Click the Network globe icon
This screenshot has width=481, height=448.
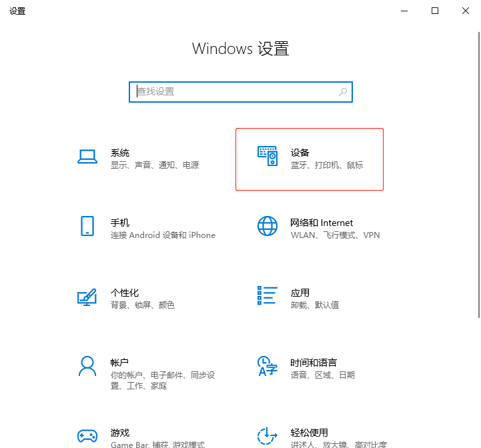pos(268,226)
